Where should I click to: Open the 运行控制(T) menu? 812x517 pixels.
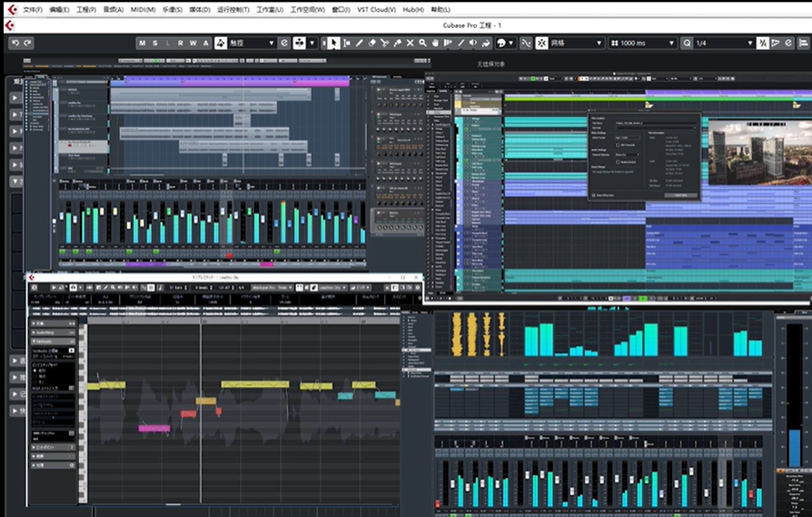click(x=233, y=10)
